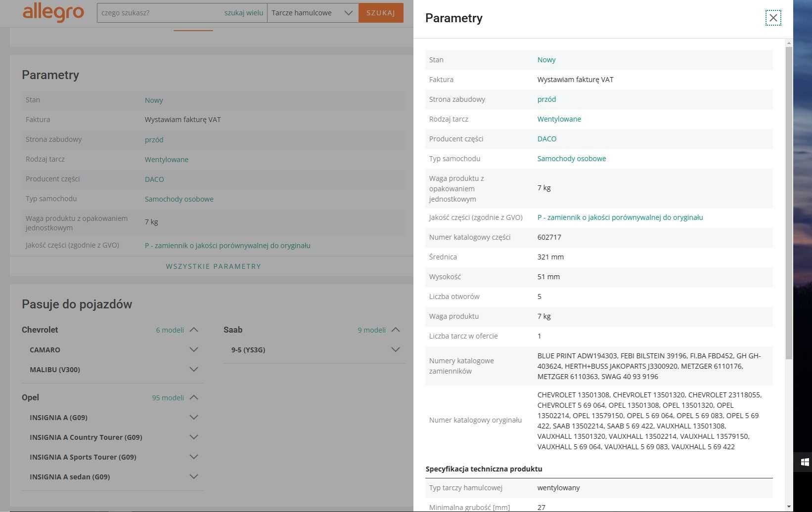Click '6 modeli' Chevrolet count
The width and height of the screenshot is (812, 512).
pos(170,330)
